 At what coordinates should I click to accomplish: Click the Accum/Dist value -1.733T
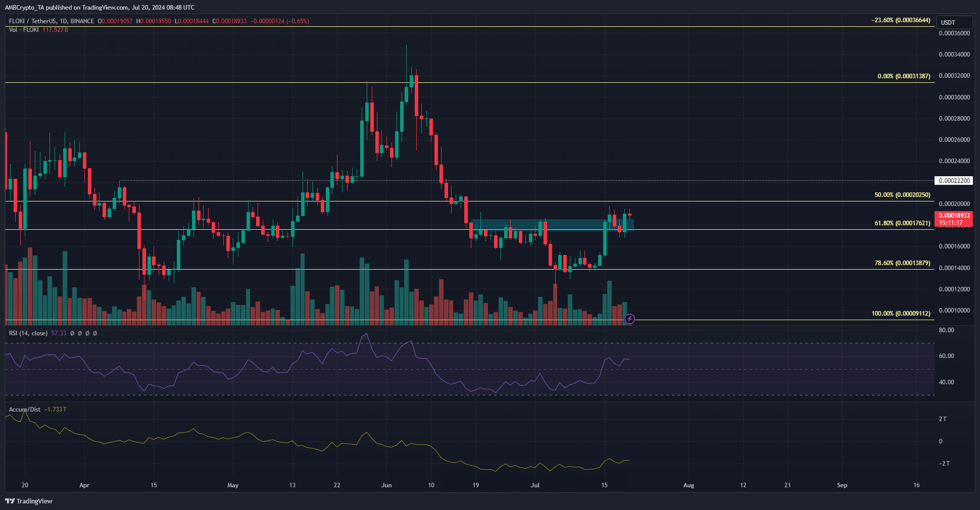55,410
